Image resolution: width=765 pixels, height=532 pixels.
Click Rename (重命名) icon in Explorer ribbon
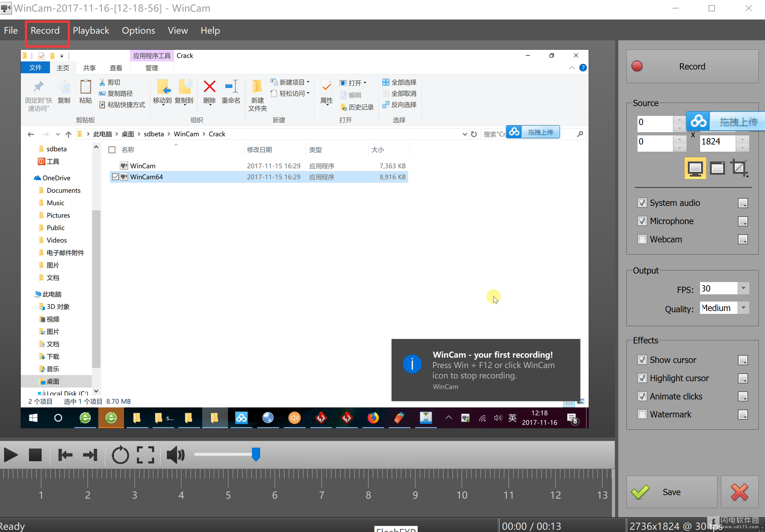231,92
